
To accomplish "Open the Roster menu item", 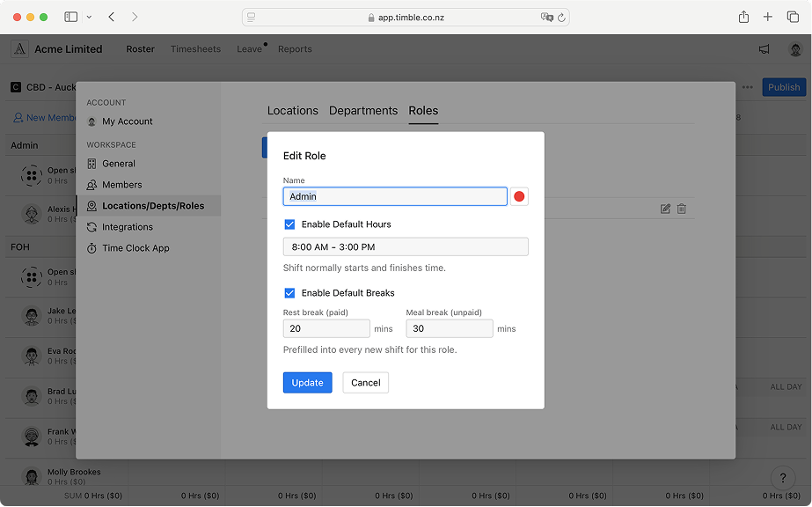I will (x=141, y=49).
